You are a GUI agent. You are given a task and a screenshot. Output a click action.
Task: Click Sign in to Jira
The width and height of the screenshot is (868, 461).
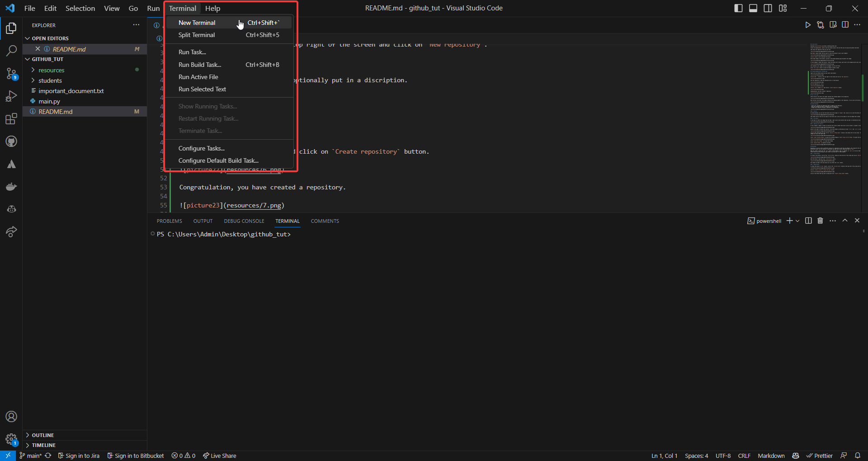coord(79,456)
